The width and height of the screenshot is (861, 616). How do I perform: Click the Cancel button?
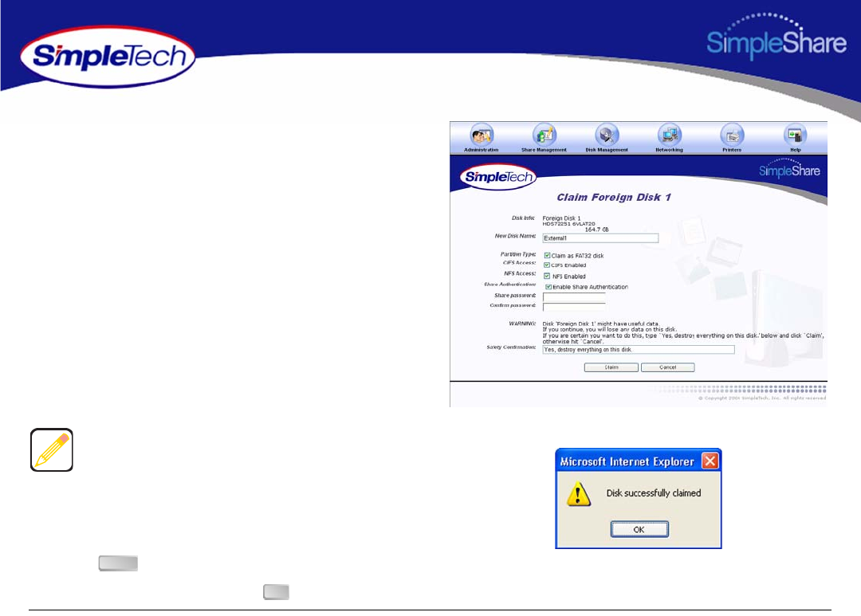pos(668,367)
